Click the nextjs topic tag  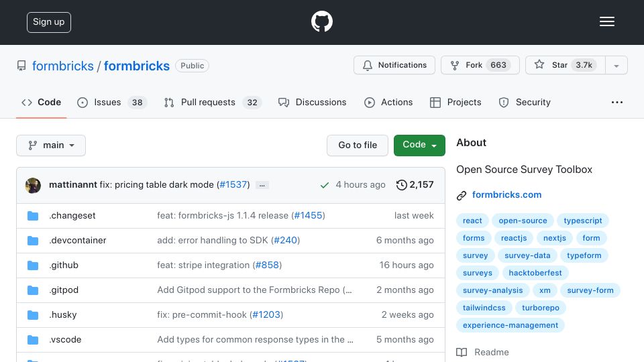[555, 238]
